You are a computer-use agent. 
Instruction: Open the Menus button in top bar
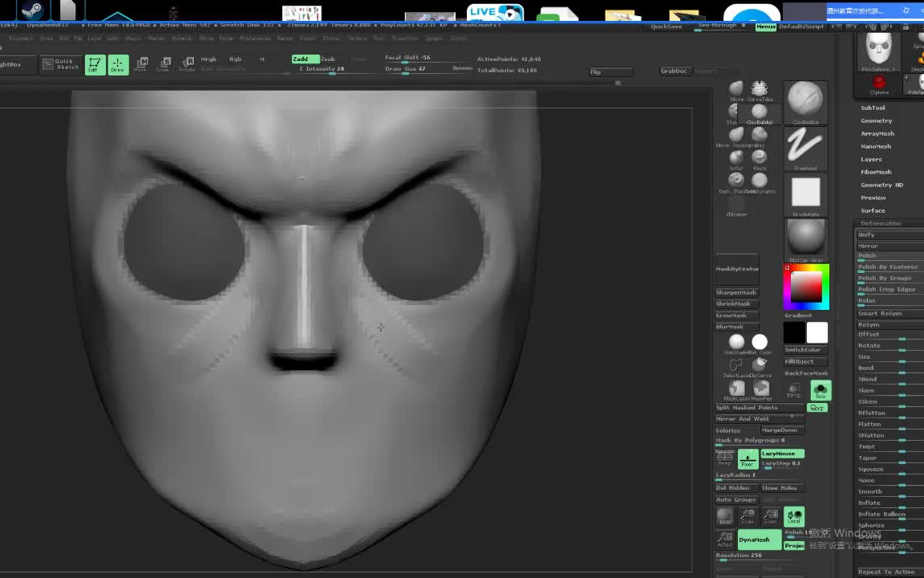click(x=765, y=26)
